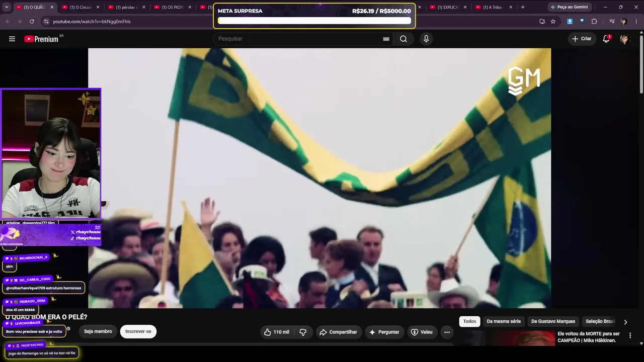Open the Chrome profile avatar
This screenshot has height=362, width=644.
624,22
